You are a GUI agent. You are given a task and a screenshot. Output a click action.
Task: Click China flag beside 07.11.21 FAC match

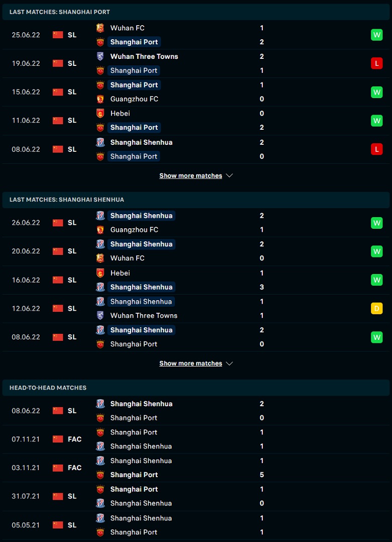pyautogui.click(x=58, y=439)
